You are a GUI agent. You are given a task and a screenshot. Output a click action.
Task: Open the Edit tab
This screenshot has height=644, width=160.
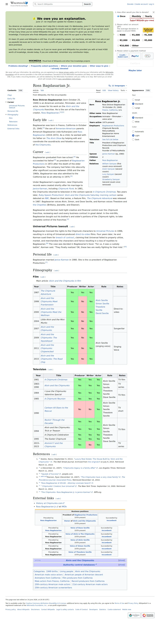coord(104,91)
